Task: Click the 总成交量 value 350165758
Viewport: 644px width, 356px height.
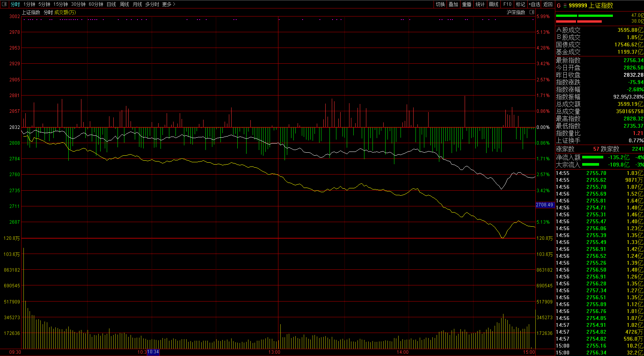Action: pyautogui.click(x=630, y=111)
